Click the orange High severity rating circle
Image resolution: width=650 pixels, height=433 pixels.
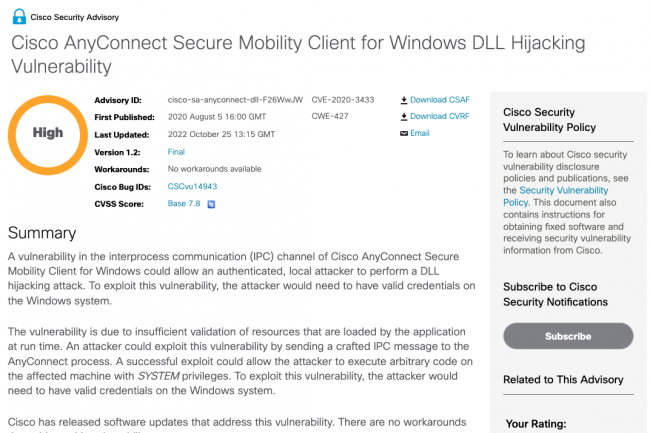click(x=48, y=135)
